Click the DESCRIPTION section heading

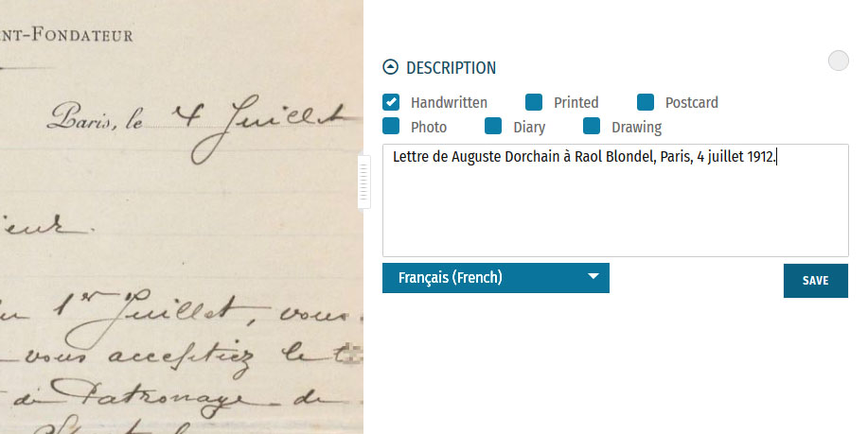pos(451,68)
